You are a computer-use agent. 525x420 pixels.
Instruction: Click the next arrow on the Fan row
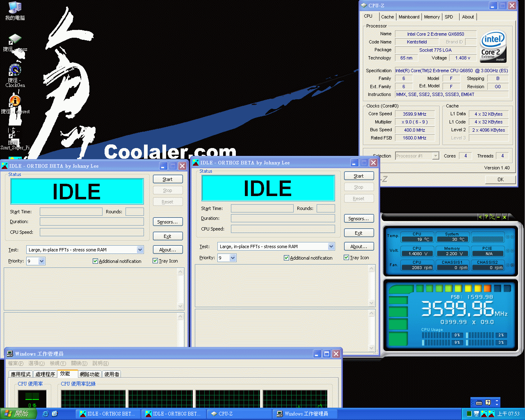point(513,265)
